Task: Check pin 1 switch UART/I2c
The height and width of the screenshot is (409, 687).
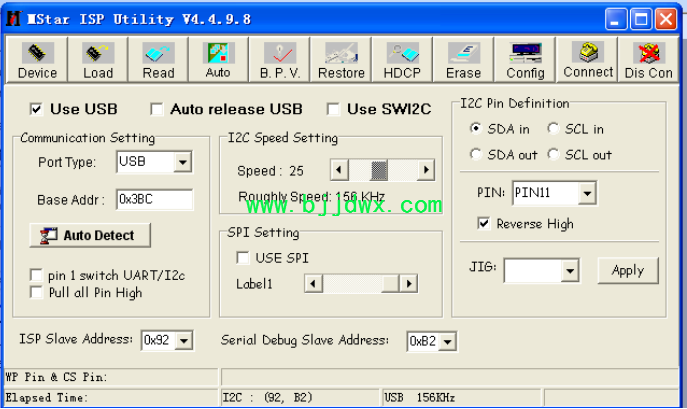Action: tap(36, 275)
